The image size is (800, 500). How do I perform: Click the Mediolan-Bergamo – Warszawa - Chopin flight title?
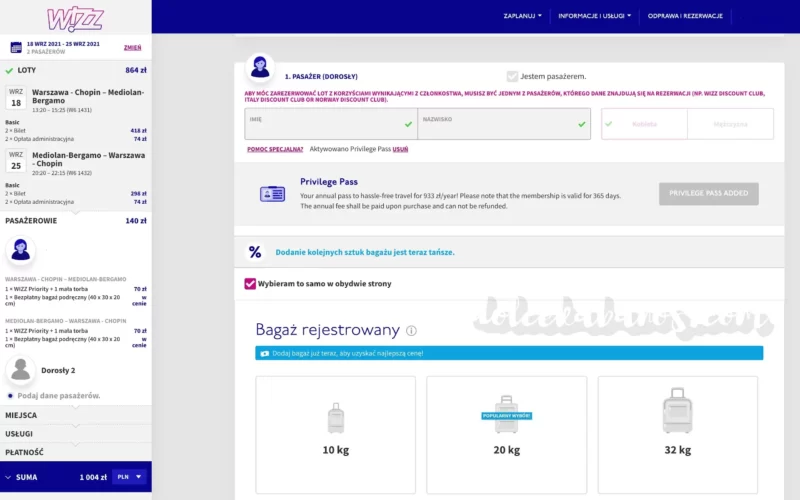pos(88,159)
